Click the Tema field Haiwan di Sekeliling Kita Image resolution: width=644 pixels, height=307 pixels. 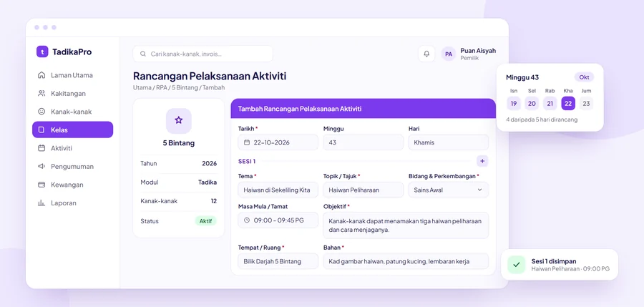pos(278,190)
